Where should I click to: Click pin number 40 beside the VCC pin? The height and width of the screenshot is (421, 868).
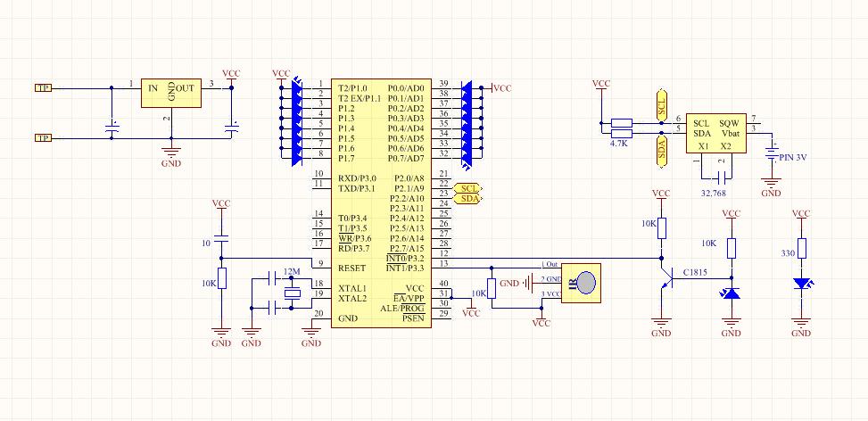pyautogui.click(x=444, y=284)
